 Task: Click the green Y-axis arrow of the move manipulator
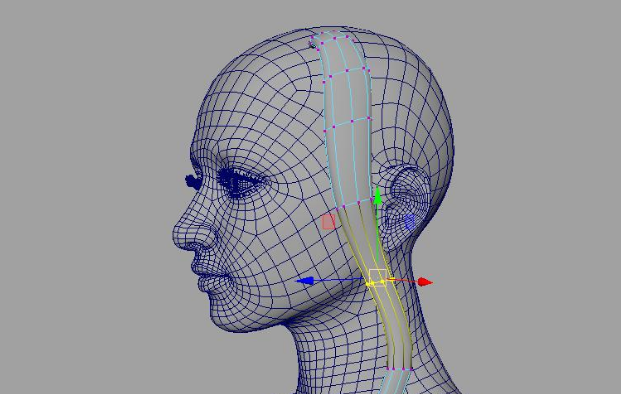[377, 196]
